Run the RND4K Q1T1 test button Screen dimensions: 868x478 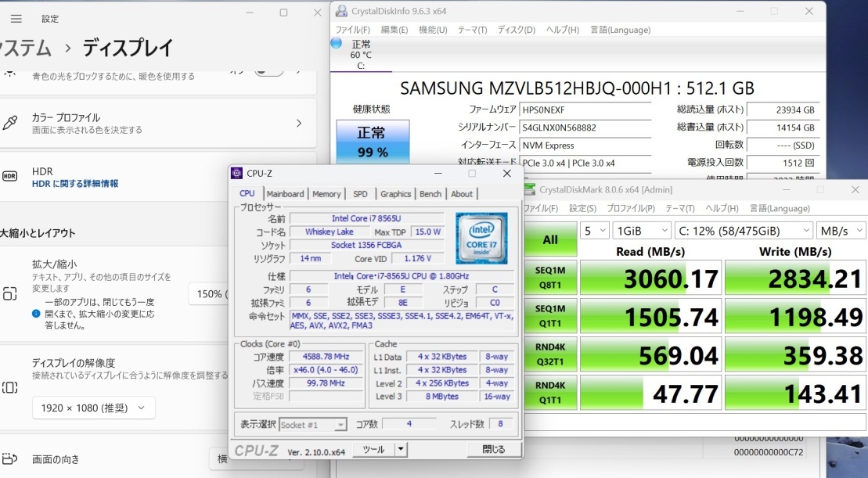(550, 392)
